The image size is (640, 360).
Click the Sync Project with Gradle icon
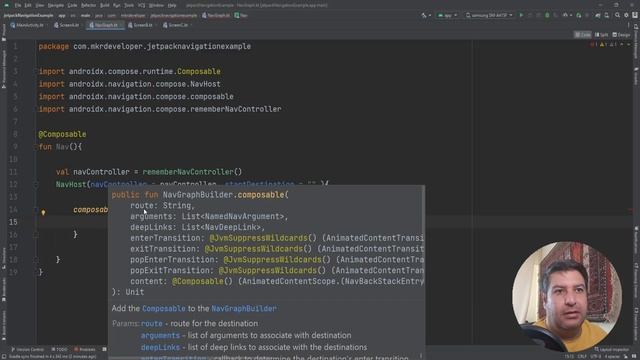[597, 16]
